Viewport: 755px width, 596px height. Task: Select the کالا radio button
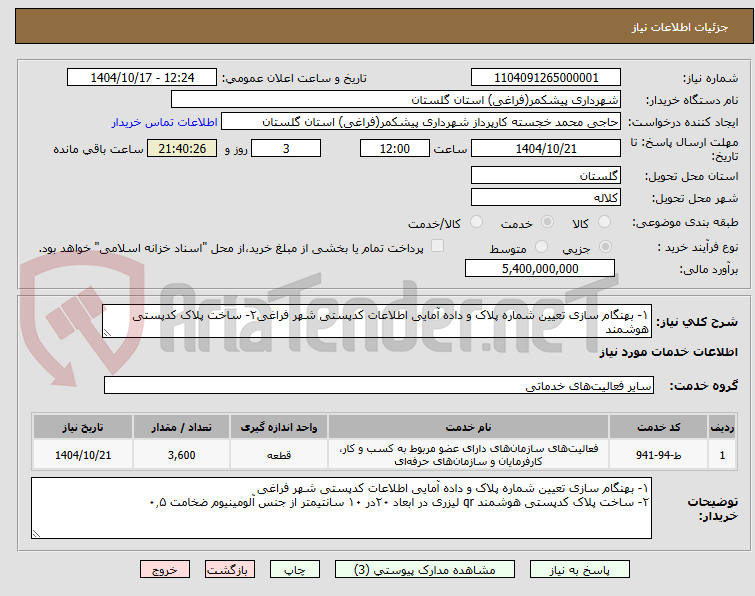click(604, 222)
